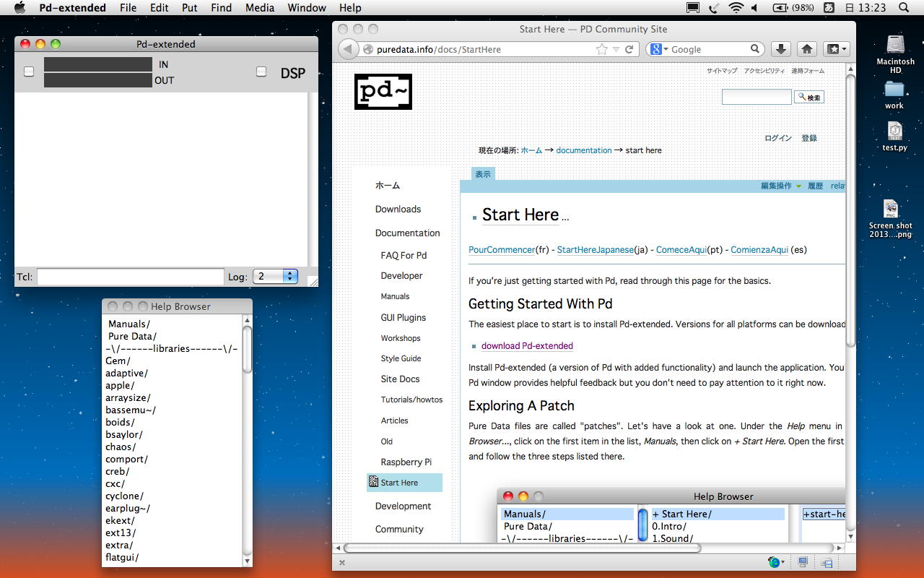The width and height of the screenshot is (924, 578).
Task: Select Gem/ in the Help Browser window
Action: pos(118,361)
